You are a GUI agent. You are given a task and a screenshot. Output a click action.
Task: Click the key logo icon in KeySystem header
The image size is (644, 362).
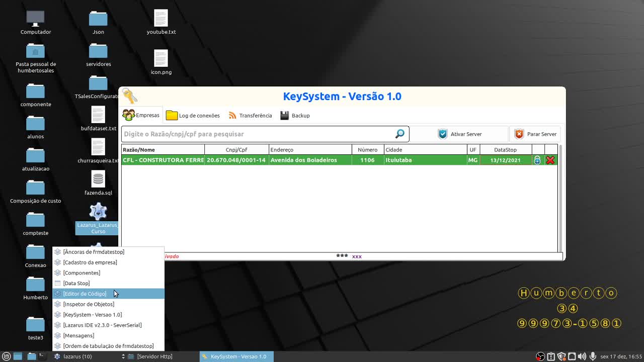[129, 96]
